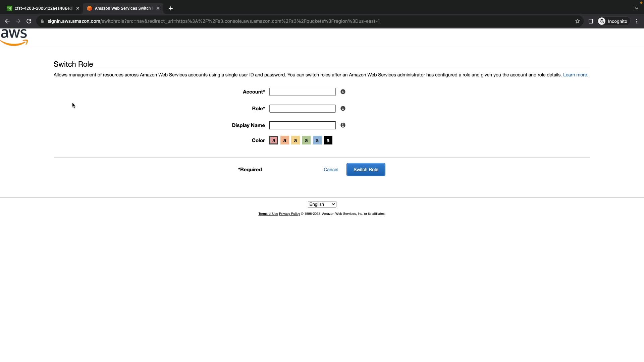Click the blue Switch Role button
The height and width of the screenshot is (362, 644).
[366, 170]
